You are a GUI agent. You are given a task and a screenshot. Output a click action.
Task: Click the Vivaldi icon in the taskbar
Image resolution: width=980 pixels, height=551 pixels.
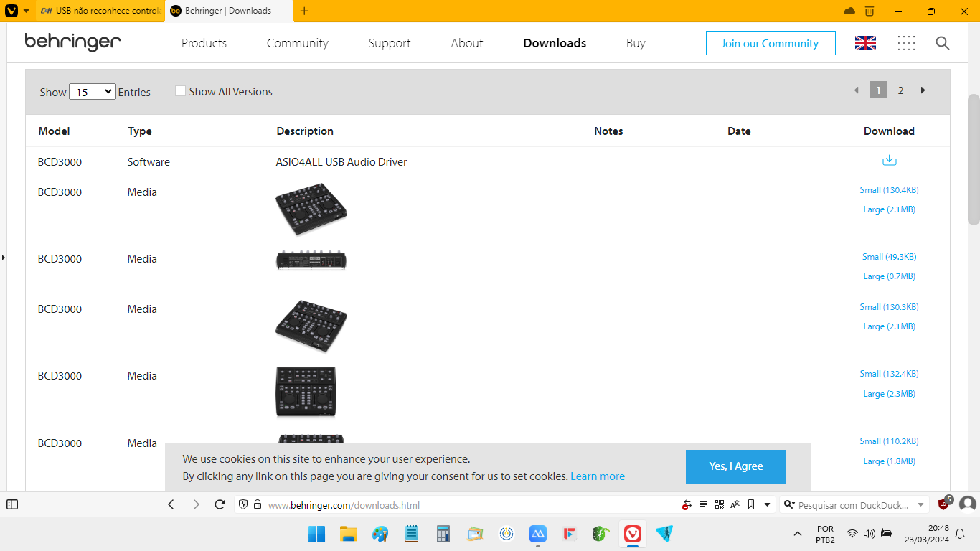click(633, 534)
